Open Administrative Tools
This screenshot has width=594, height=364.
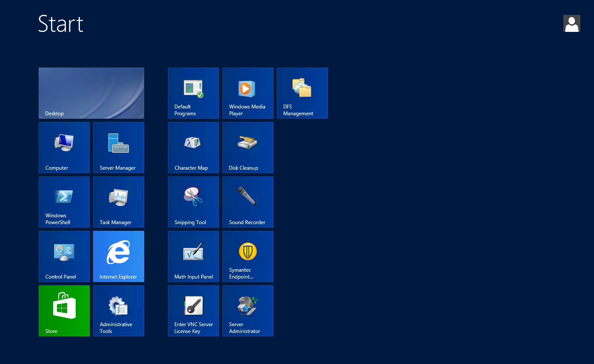click(119, 311)
